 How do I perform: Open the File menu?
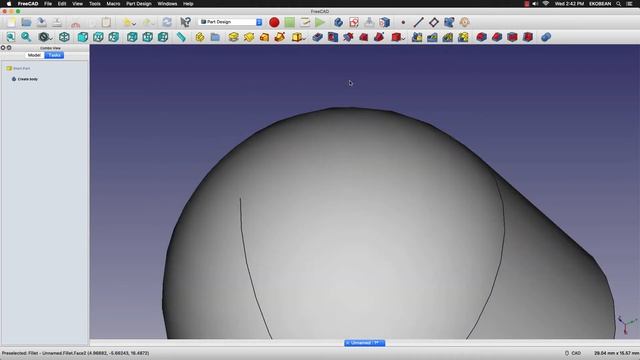click(48, 4)
